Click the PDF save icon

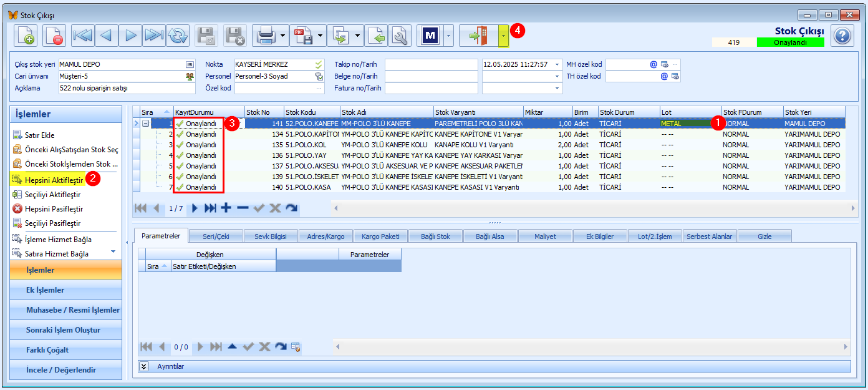click(x=304, y=36)
